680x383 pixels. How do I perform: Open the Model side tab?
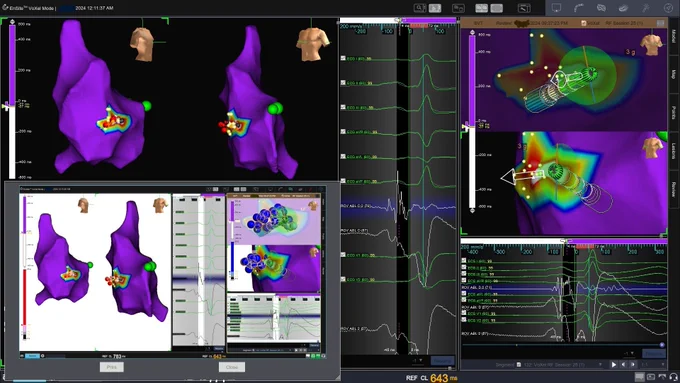674,36
